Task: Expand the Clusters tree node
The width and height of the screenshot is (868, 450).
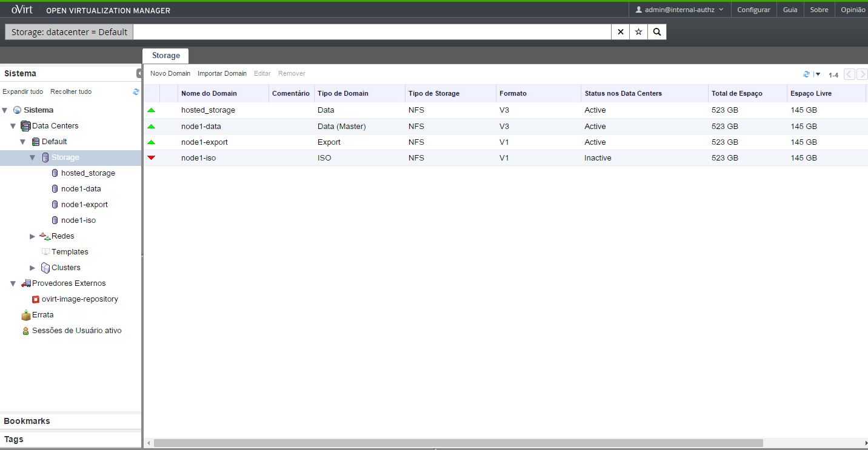Action: coord(33,268)
